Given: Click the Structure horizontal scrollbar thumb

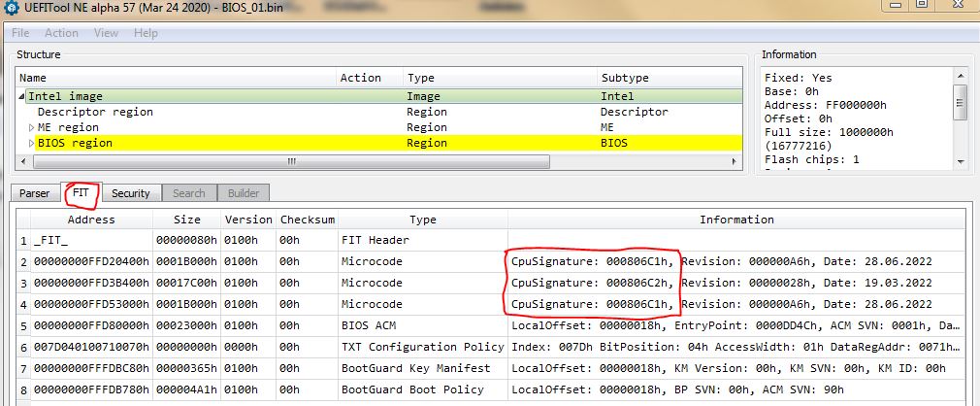Looking at the screenshot, I should (x=291, y=161).
